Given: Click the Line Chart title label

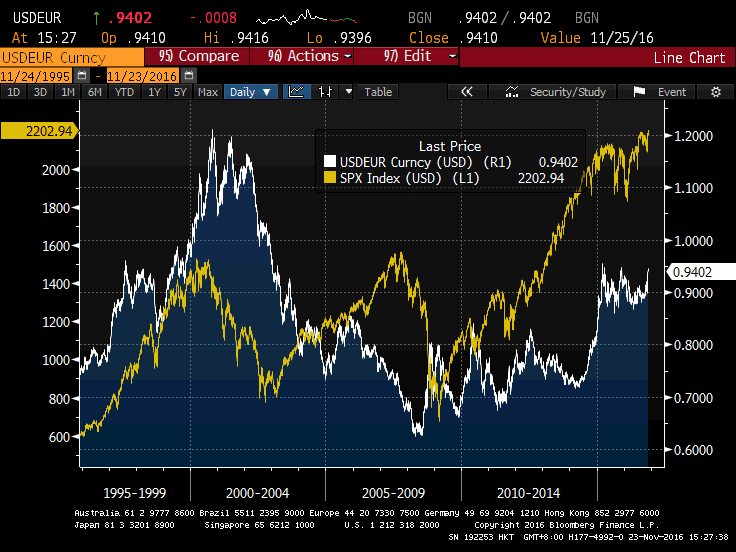Looking at the screenshot, I should click(689, 58).
